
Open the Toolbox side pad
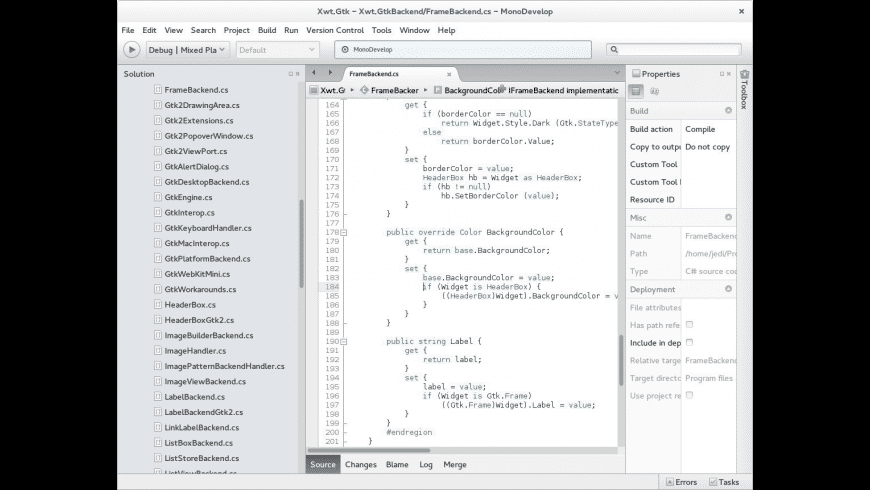745,89
